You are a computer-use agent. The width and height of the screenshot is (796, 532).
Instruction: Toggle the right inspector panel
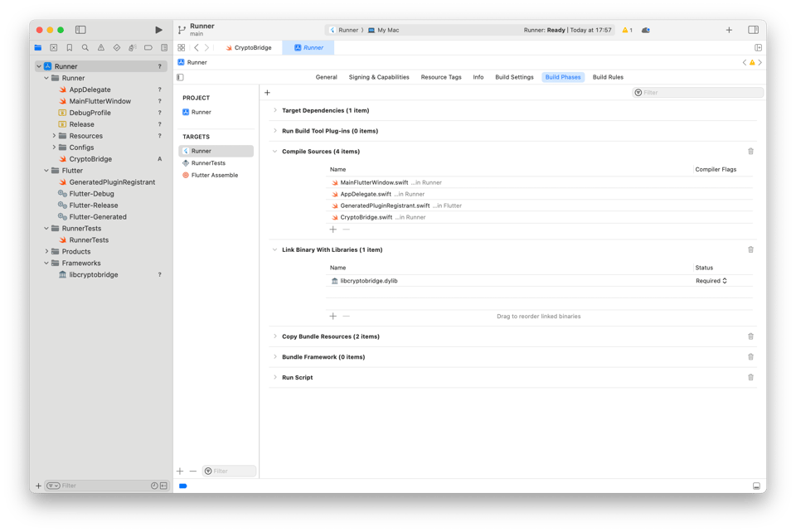(753, 30)
